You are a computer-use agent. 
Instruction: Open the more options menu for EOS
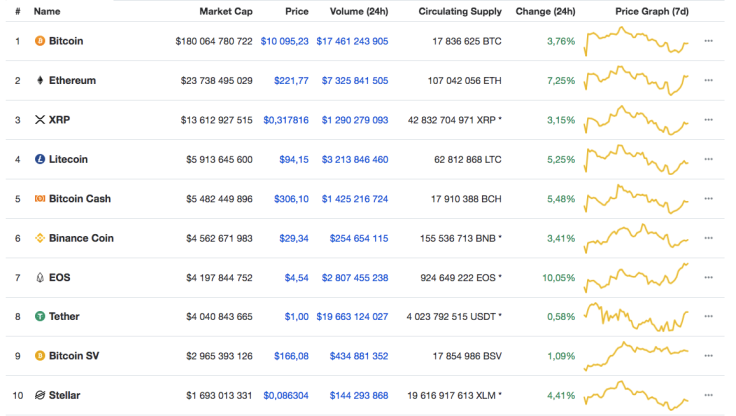point(709,277)
